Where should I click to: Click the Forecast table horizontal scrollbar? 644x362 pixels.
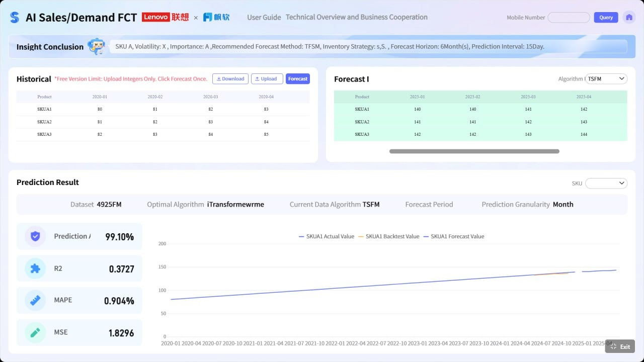[474, 151]
